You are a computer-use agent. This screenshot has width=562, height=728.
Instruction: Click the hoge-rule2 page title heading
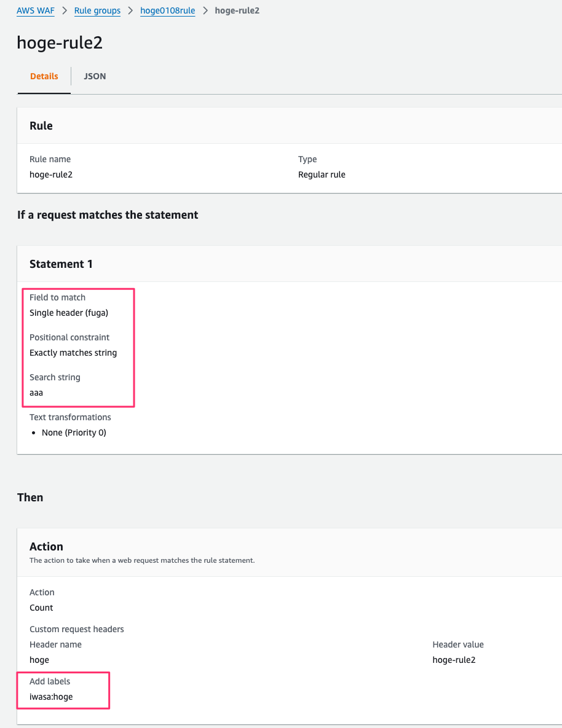point(60,42)
